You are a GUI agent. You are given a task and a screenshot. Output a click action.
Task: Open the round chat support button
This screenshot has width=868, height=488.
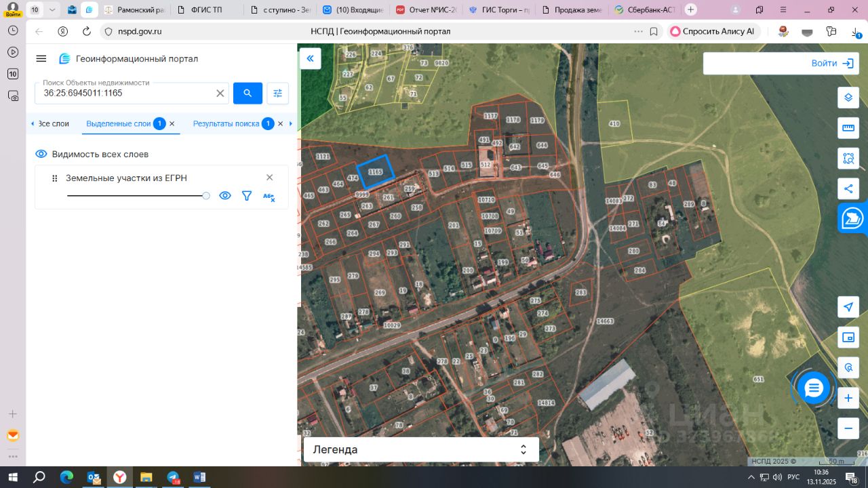(814, 388)
